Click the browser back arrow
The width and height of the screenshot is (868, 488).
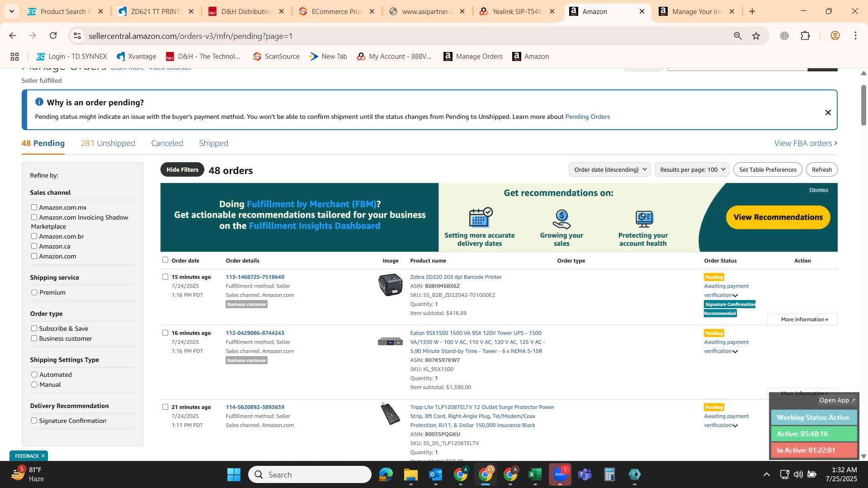[12, 36]
